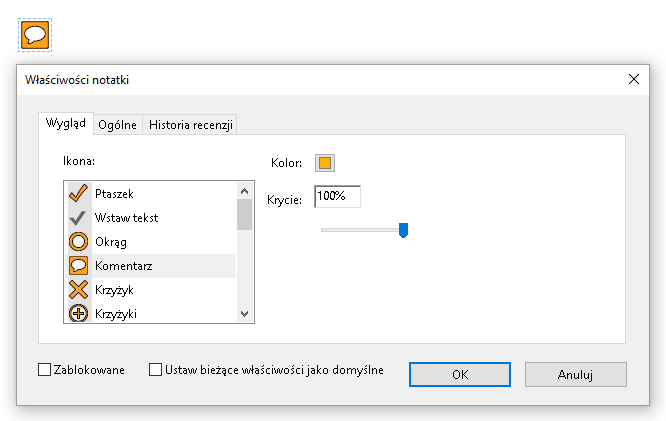The image size is (666, 421).
Task: Select the Wygląd tab
Action: 65,124
